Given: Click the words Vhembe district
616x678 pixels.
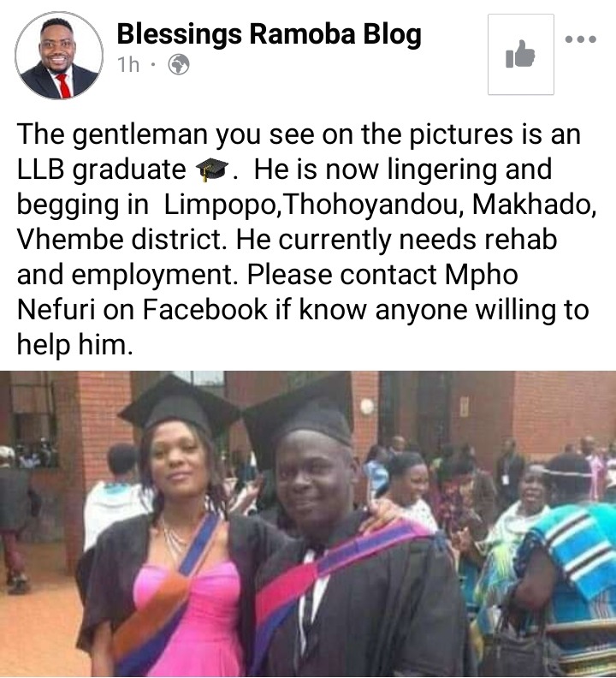Looking at the screenshot, I should 121,240.
